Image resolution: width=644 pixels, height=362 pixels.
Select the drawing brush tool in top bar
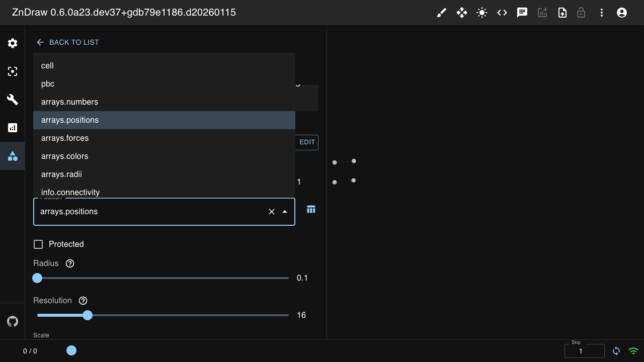442,13
